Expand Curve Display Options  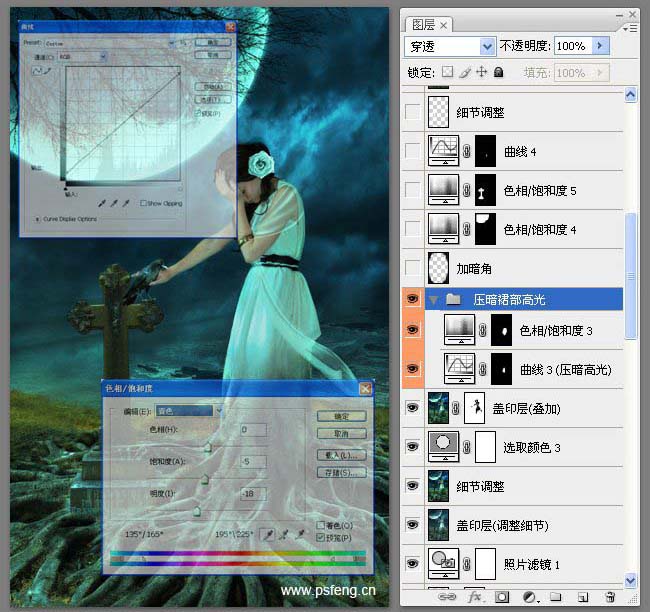tap(37, 219)
